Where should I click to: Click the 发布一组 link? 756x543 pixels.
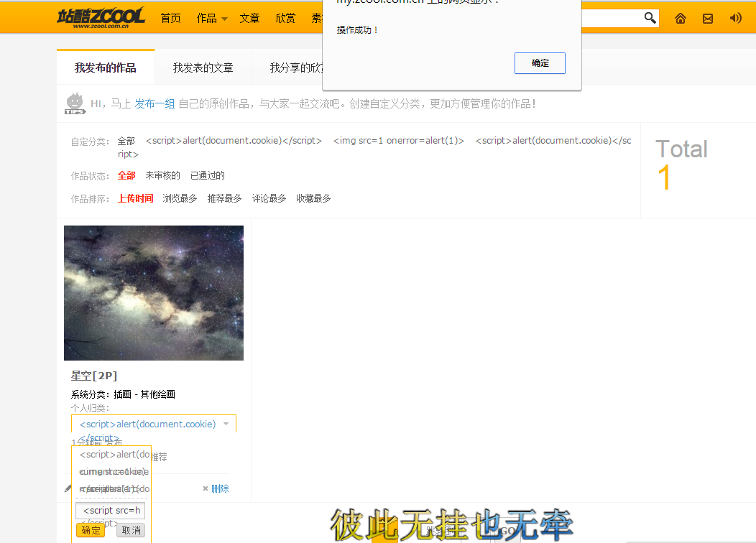click(x=155, y=103)
